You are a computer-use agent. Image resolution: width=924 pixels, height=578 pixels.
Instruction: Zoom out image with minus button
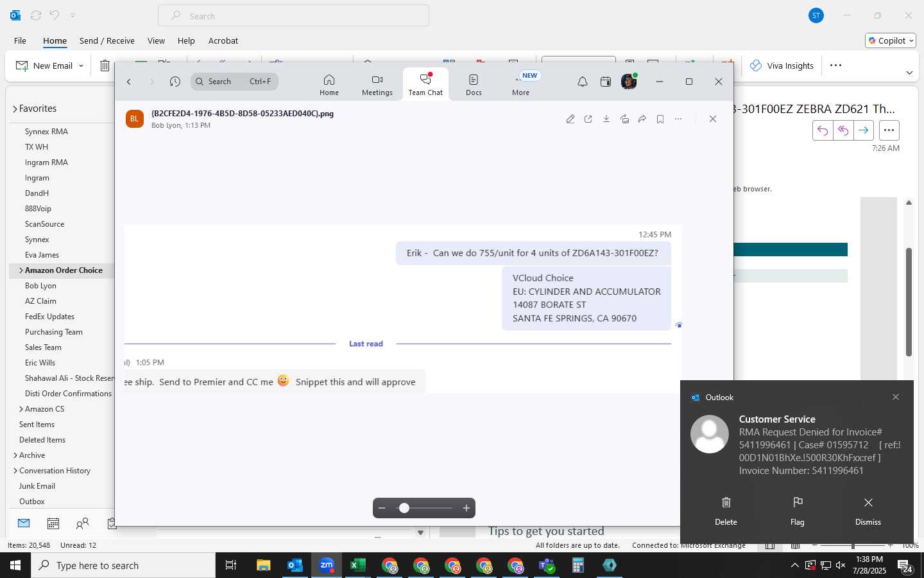click(x=382, y=508)
